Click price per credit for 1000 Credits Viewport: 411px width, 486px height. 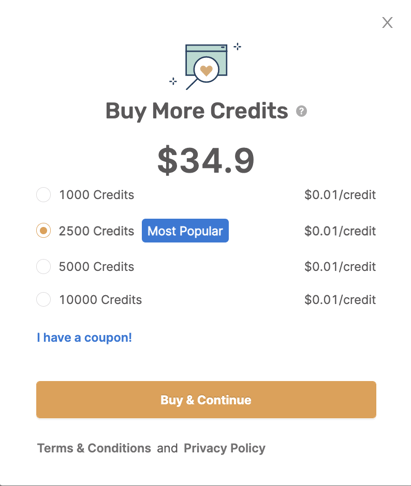(340, 195)
